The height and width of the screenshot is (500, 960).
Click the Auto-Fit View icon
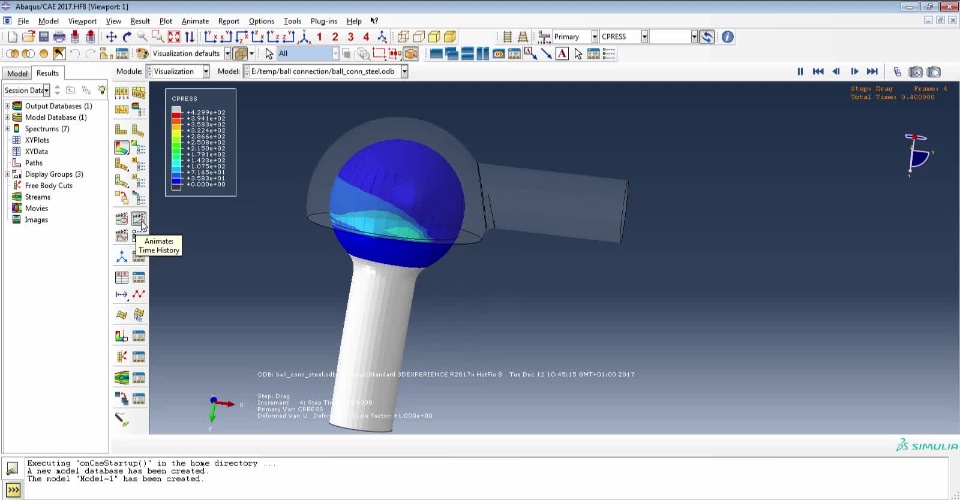click(x=174, y=37)
